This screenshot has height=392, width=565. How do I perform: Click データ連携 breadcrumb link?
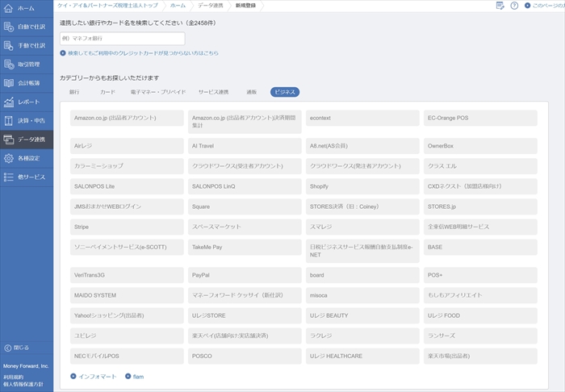coord(211,6)
